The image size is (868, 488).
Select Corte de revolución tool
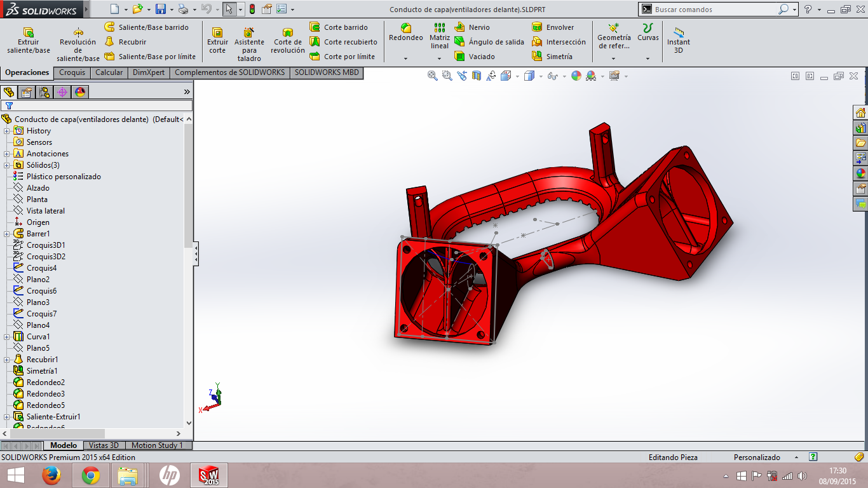coord(288,41)
